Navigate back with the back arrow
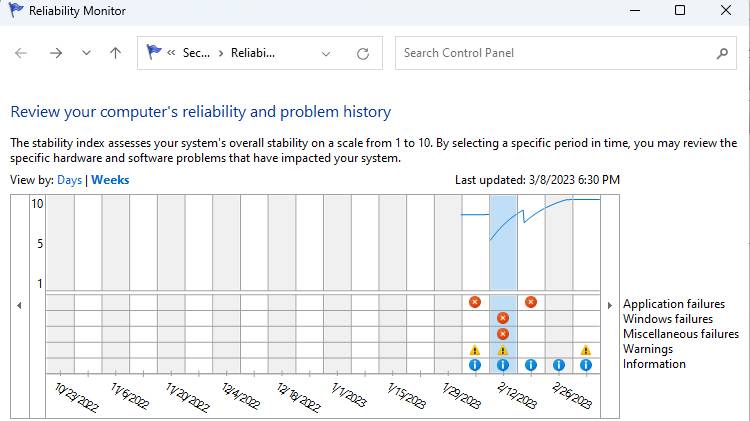The width and height of the screenshot is (750, 421). (21, 54)
